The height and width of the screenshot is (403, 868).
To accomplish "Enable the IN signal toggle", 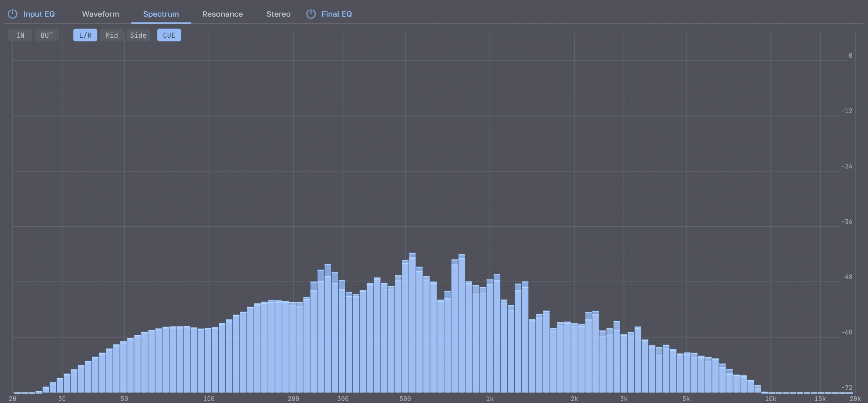I will (20, 35).
